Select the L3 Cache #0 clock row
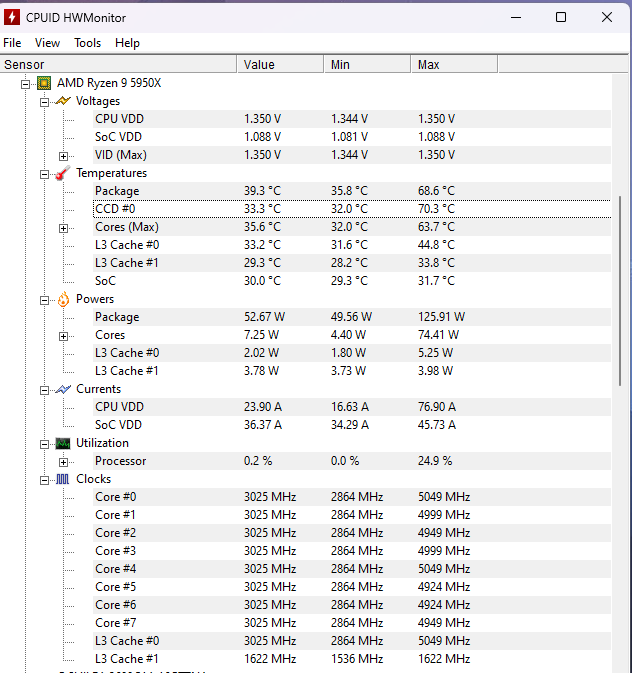 pos(352,641)
